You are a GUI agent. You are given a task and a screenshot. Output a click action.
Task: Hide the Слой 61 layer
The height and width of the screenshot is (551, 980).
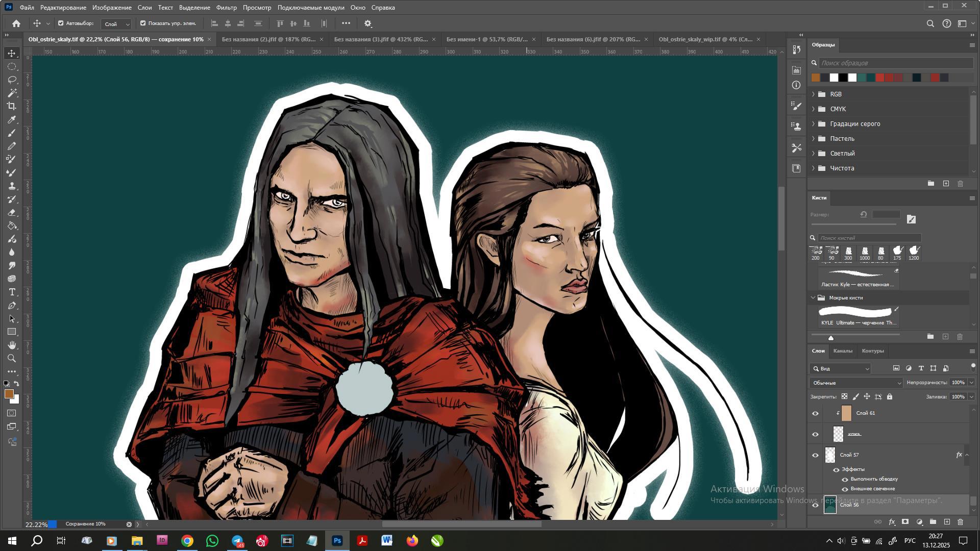(815, 413)
